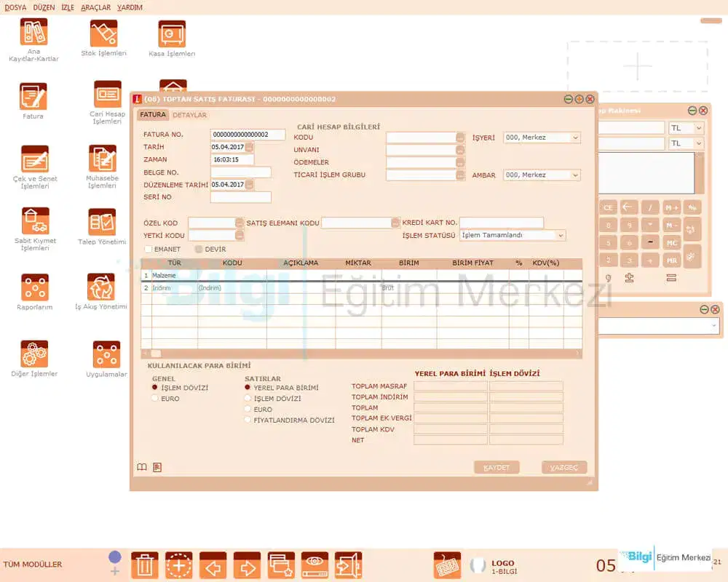Viewport: 728px width, 582px height.
Task: Enable the EMANET checkbox
Action: 149,250
